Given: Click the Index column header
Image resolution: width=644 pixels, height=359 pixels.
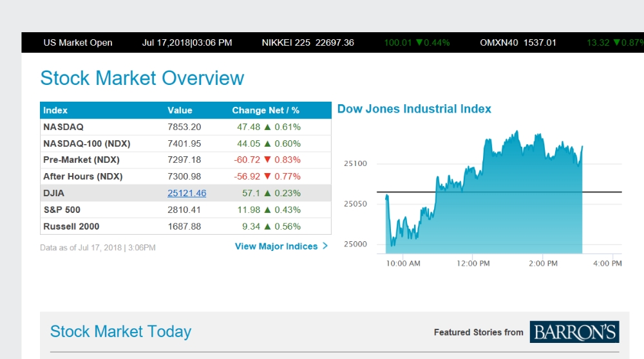Looking at the screenshot, I should (x=55, y=111).
